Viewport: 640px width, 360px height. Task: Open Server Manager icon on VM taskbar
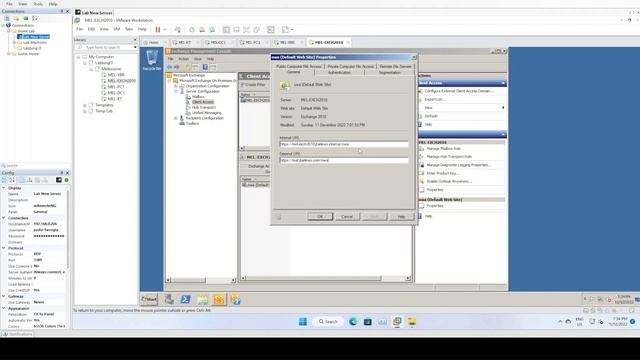[x=169, y=300]
